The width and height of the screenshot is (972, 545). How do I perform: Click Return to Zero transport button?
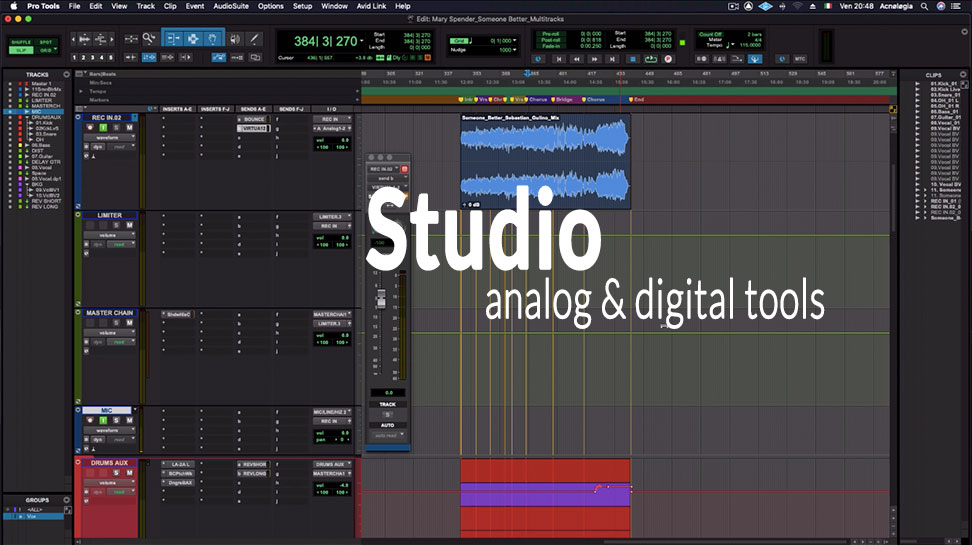[559, 59]
